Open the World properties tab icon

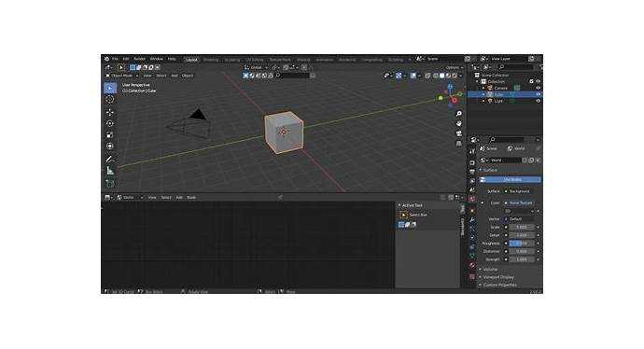pyautogui.click(x=472, y=199)
